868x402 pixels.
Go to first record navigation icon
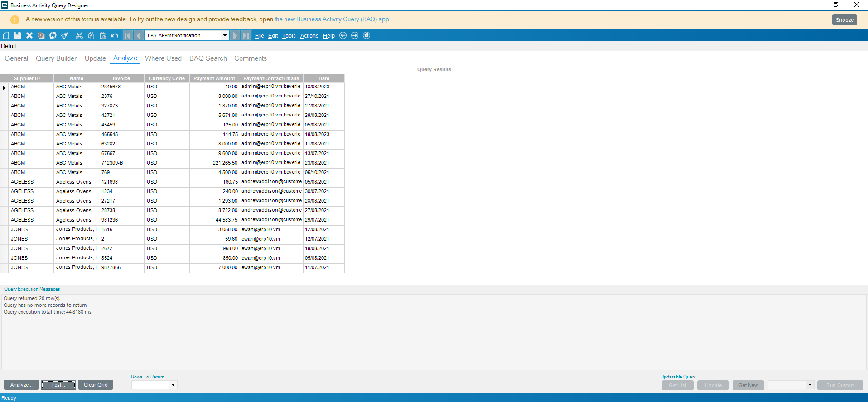[128, 35]
